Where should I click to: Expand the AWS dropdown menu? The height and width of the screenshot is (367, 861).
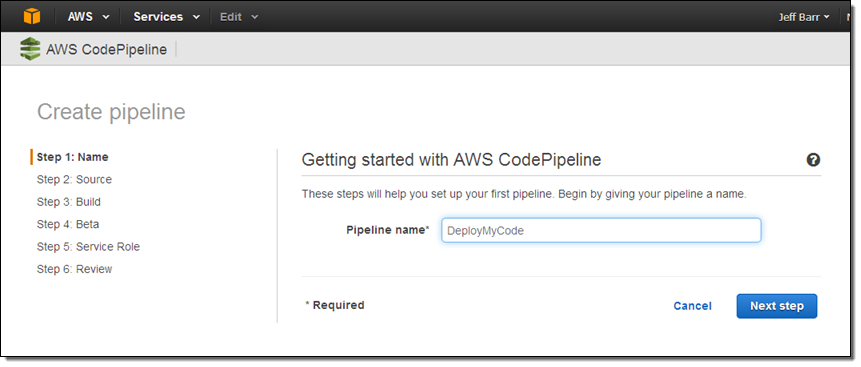click(x=88, y=16)
